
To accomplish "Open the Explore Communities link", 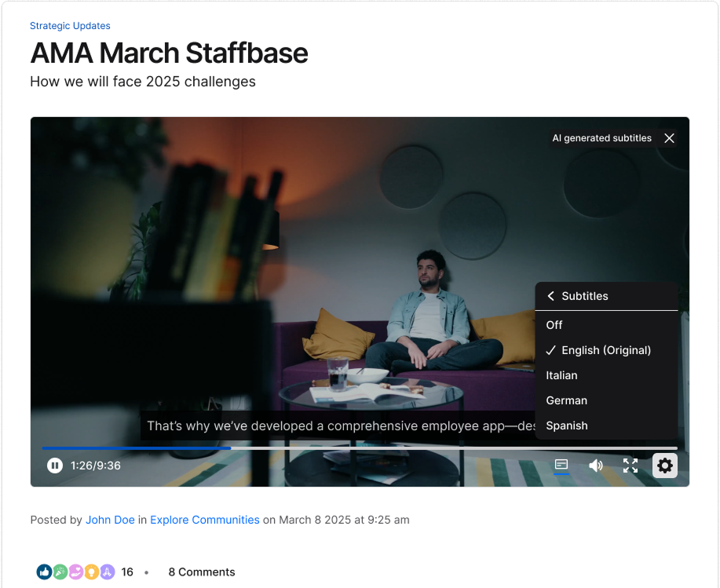I will pyautogui.click(x=205, y=520).
